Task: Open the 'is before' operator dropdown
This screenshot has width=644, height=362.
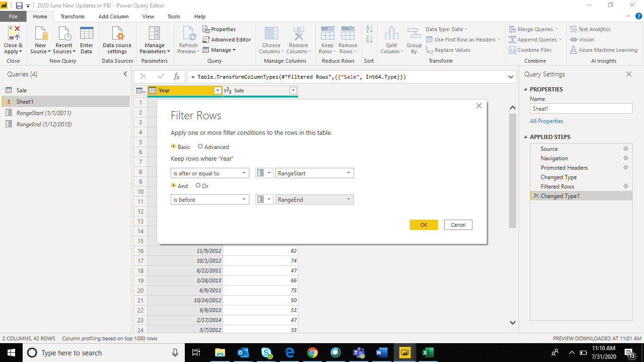Action: (210, 199)
